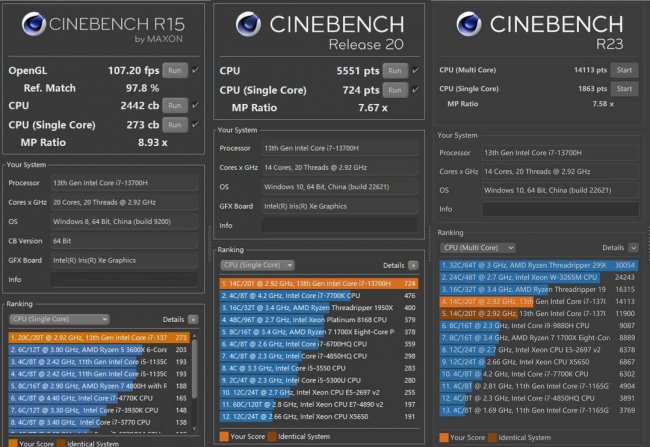Select R23 ranking row i7 score 11900
This screenshot has width=650, height=447.
[539, 313]
